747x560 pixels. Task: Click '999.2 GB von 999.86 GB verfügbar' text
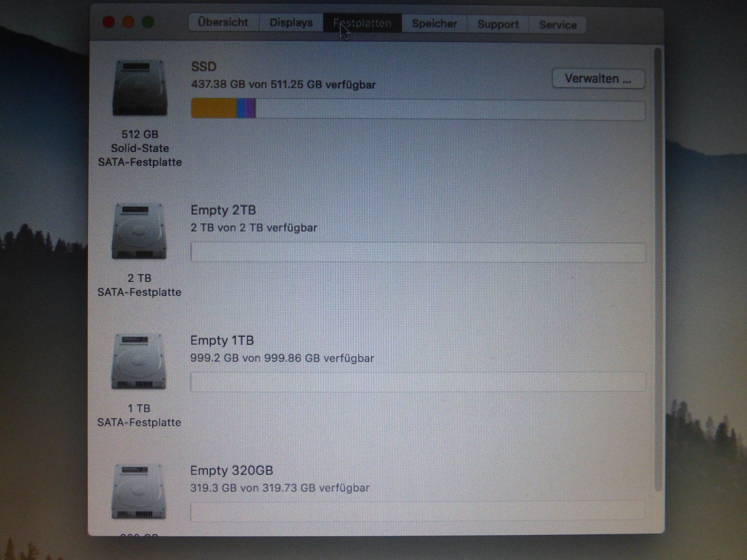coord(282,358)
